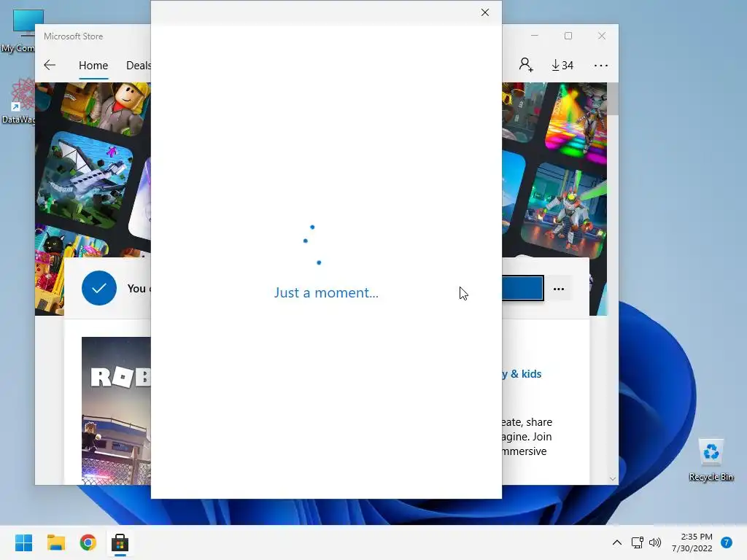Open the notification badge showing 7
The image size is (747, 560).
(727, 542)
